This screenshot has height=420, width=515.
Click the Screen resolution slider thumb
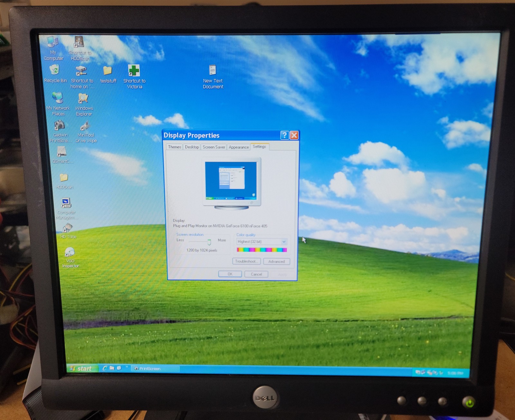pyautogui.click(x=209, y=242)
